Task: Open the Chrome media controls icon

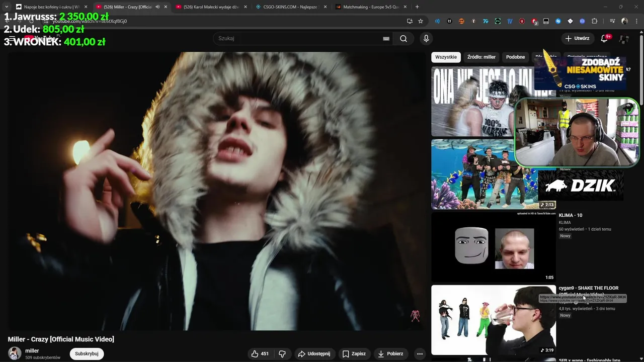Action: [x=612, y=21]
